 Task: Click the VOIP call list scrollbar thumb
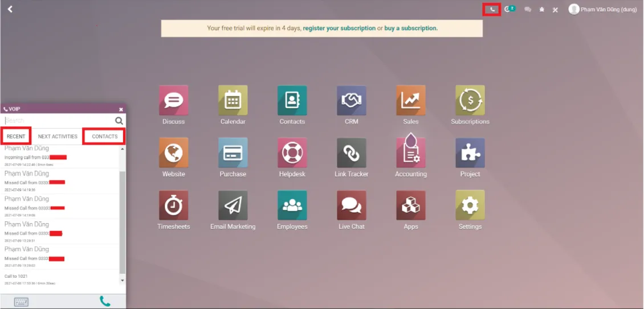coord(123,223)
